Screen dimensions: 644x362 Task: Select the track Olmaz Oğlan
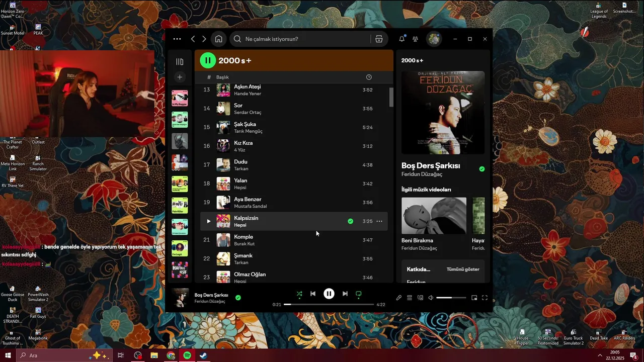tap(250, 275)
